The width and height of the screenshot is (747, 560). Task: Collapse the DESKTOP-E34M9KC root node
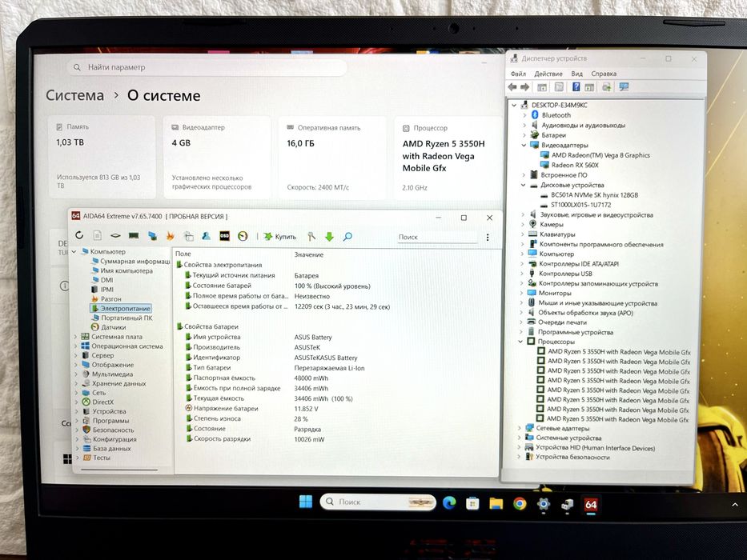tap(514, 106)
